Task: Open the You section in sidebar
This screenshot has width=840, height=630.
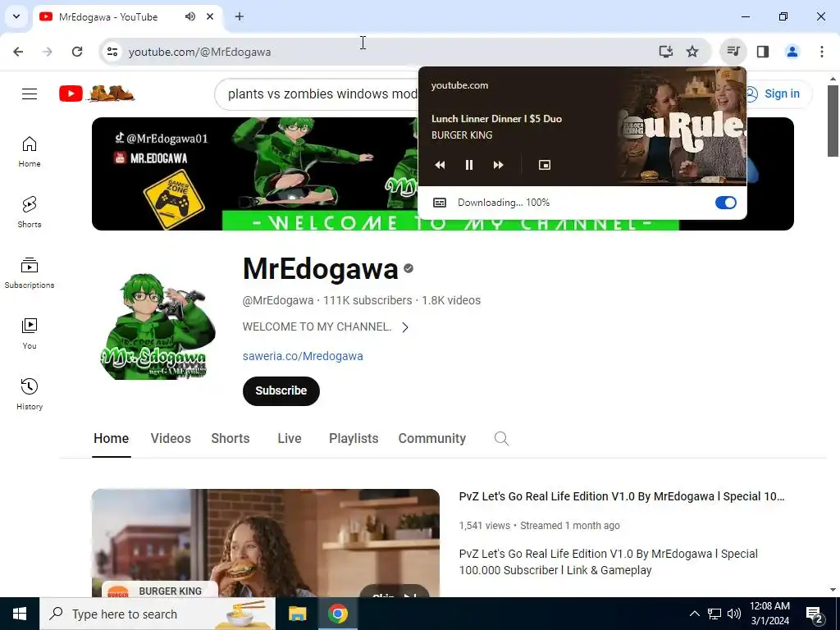Action: [x=30, y=334]
